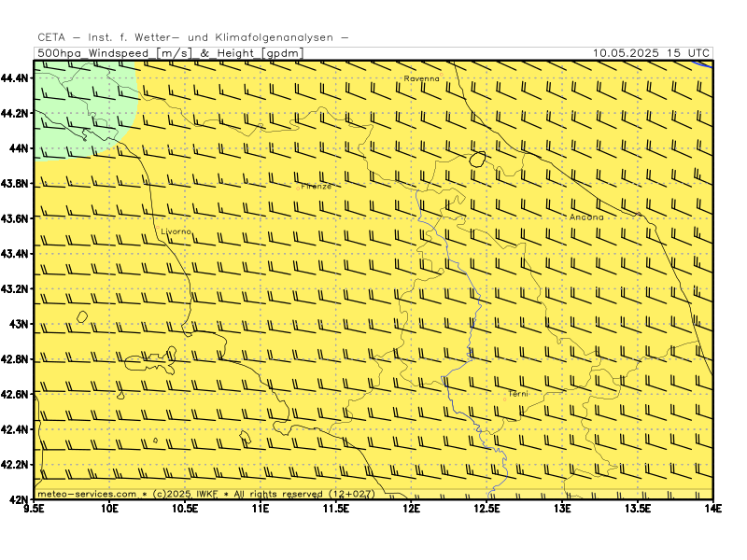747x560 pixels.
Task: Click the 43.6N latitude label
Action: pos(15,218)
